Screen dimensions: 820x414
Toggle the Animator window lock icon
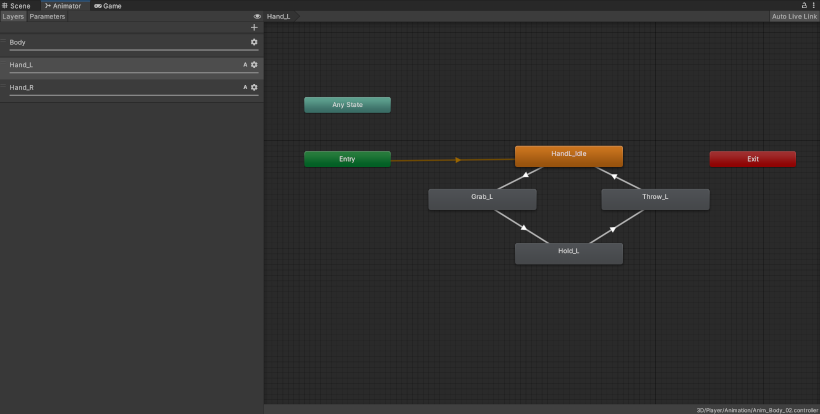(804, 5)
